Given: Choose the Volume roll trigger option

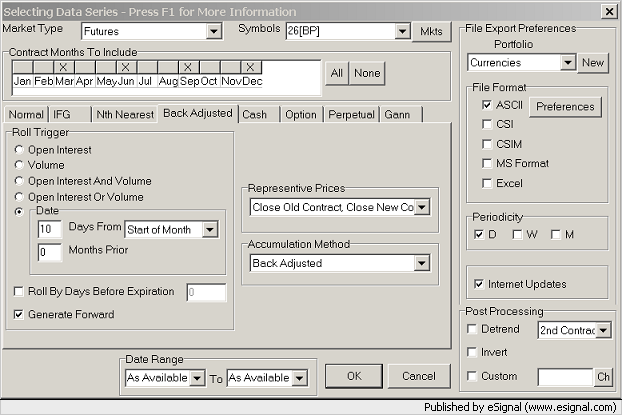Looking at the screenshot, I should point(19,166).
